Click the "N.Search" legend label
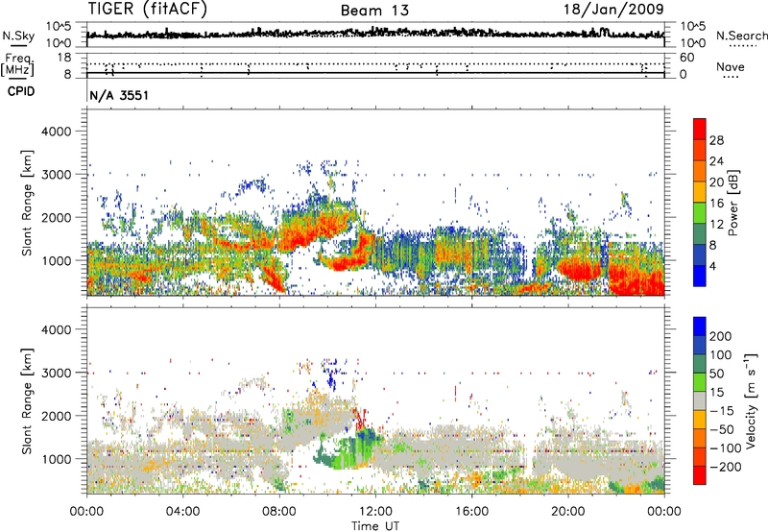 tap(741, 36)
